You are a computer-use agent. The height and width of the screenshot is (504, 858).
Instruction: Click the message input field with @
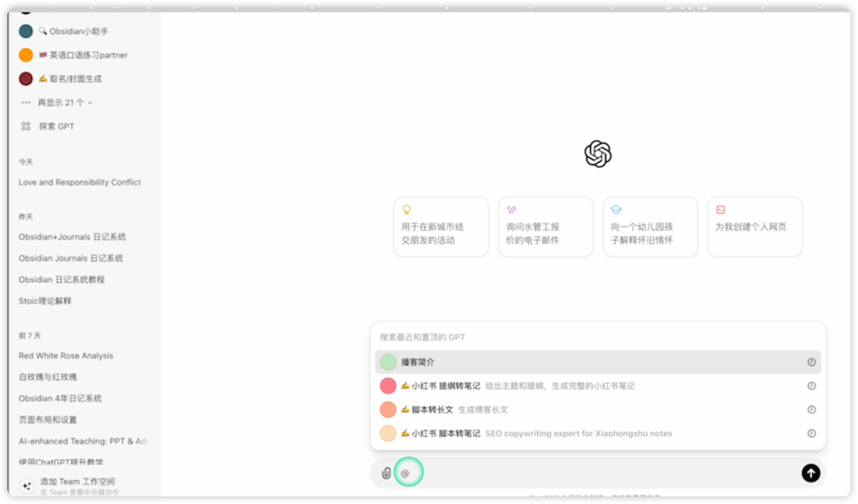coord(596,473)
